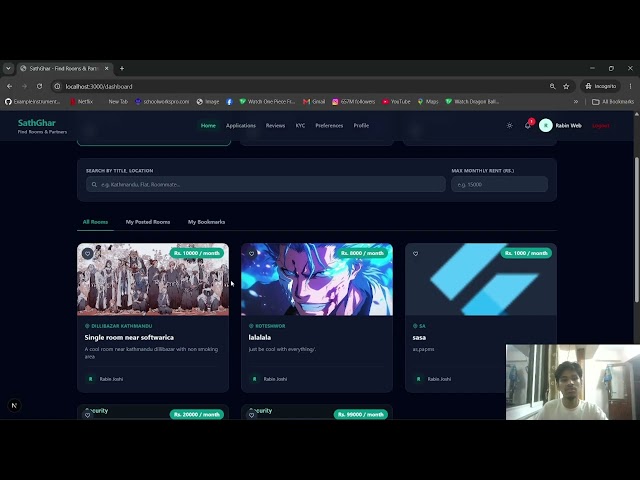Bookmark the Single room near softwarica card
Screen dimensions: 640x480
click(x=87, y=253)
